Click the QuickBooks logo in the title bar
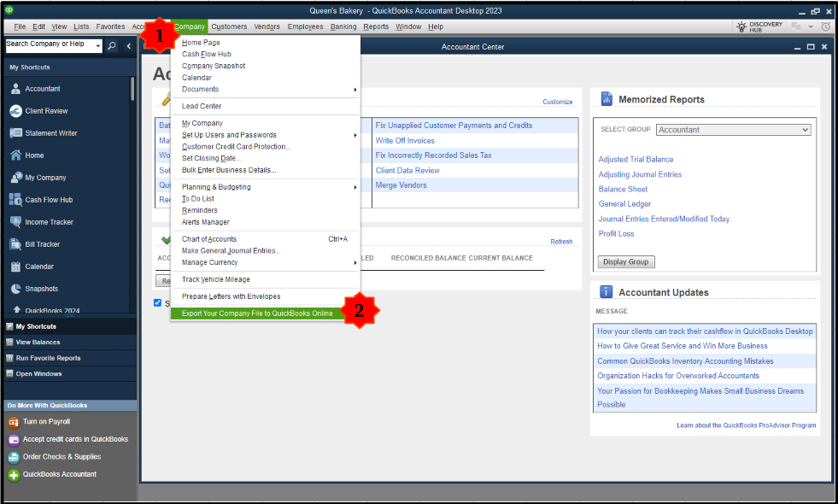 [x=9, y=10]
